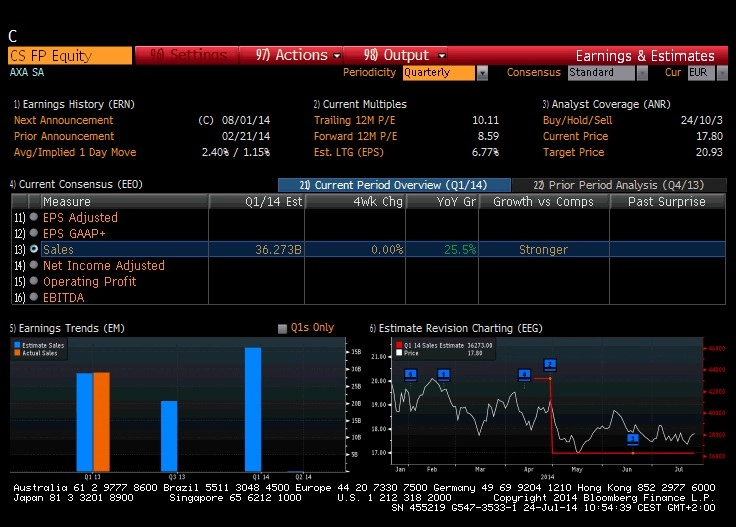The height and width of the screenshot is (527, 736).
Task: Click the Forward 12M P/E value 8.59
Action: (488, 136)
